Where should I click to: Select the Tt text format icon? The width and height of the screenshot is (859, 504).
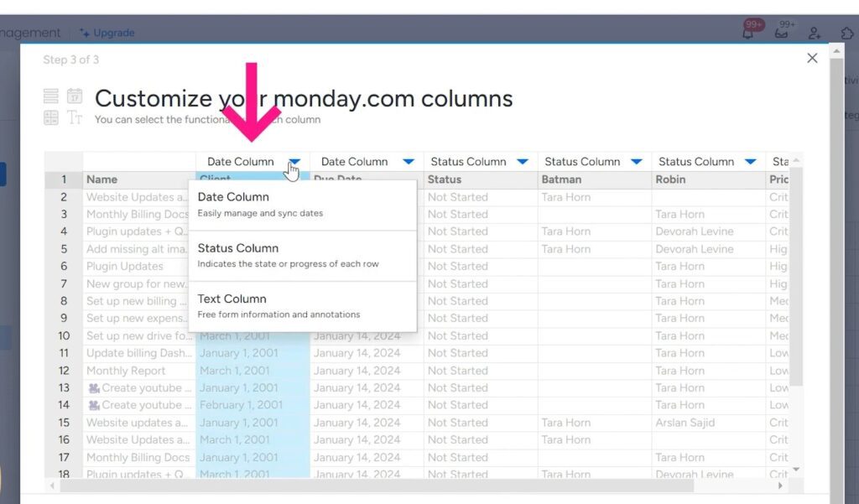pyautogui.click(x=75, y=117)
